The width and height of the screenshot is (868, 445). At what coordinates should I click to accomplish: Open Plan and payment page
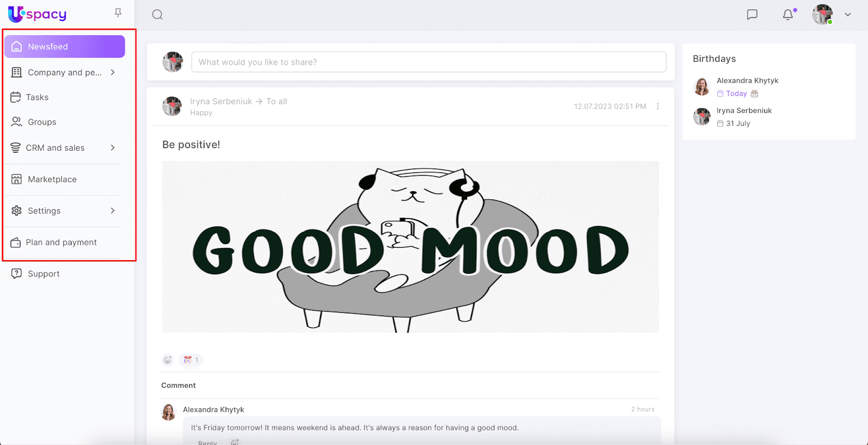65,242
